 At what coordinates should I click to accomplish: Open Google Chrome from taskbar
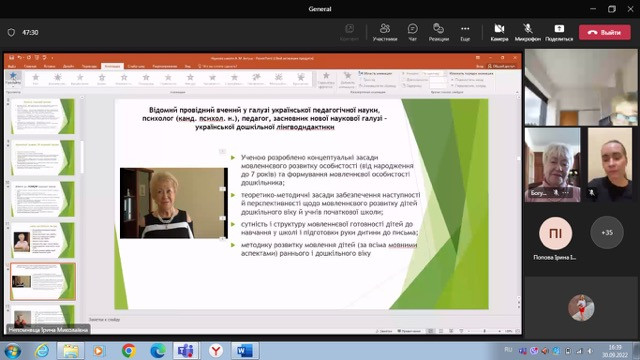[x=129, y=351]
